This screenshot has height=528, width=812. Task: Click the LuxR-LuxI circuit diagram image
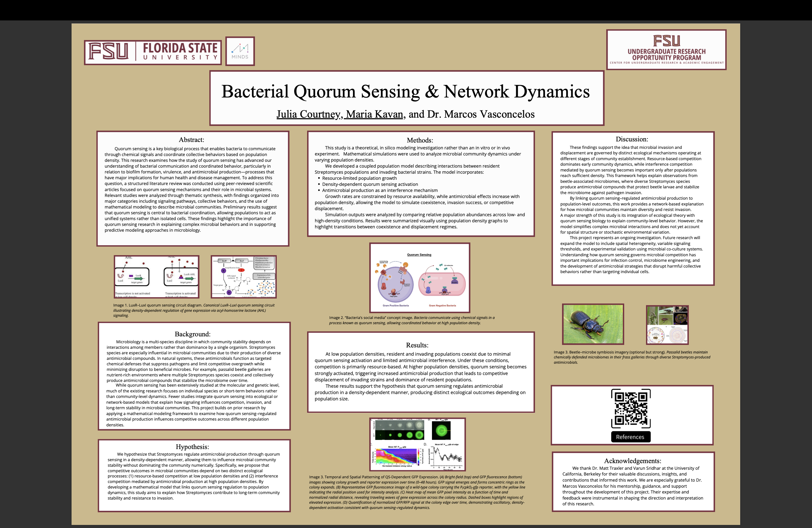tap(157, 277)
